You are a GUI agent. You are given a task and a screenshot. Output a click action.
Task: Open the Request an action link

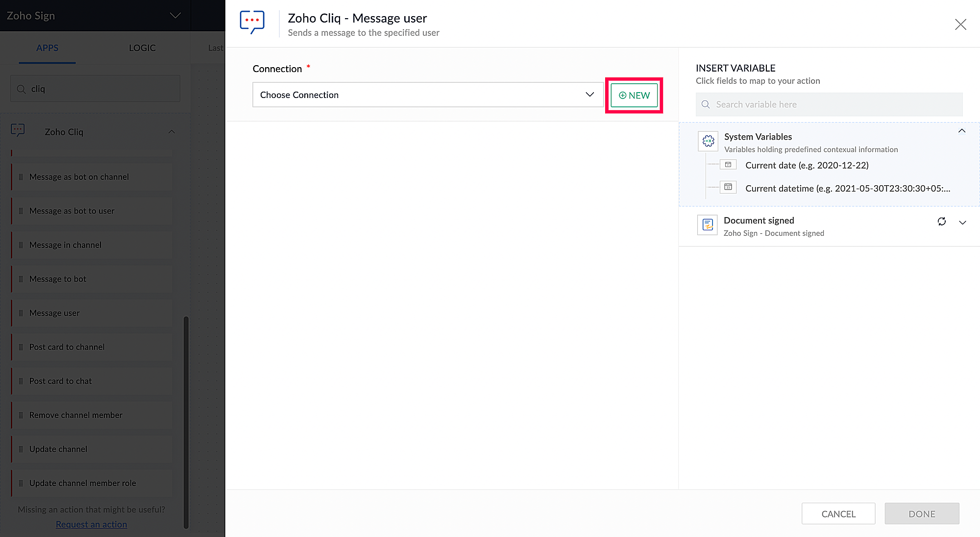click(91, 524)
